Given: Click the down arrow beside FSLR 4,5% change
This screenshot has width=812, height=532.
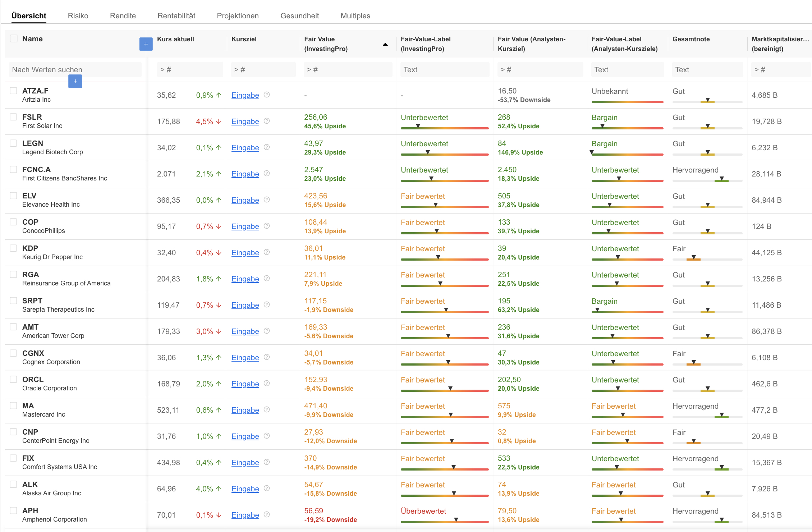Looking at the screenshot, I should [219, 121].
